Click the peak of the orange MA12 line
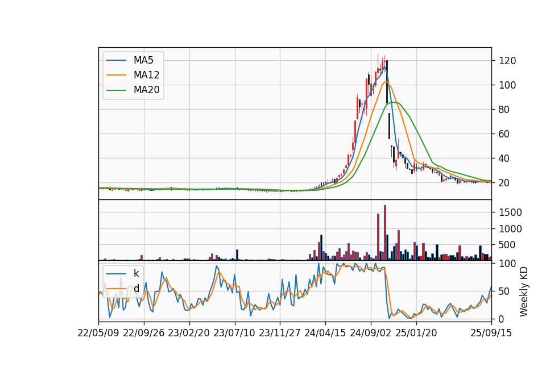This screenshot has height=392, width=546. pos(386,81)
